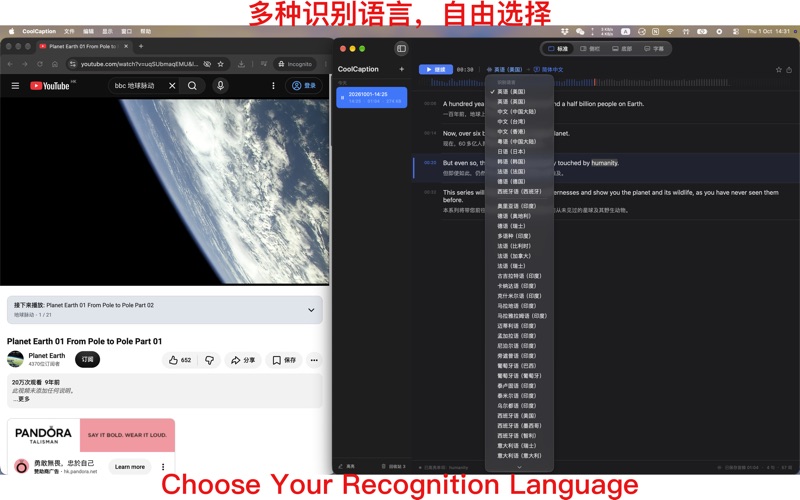Like the video with thumbs-up 652
Viewport: 800px width, 500px height.
180,360
